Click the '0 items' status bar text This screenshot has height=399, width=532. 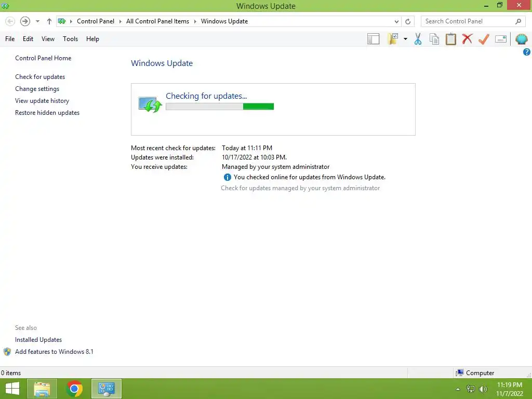pos(11,373)
